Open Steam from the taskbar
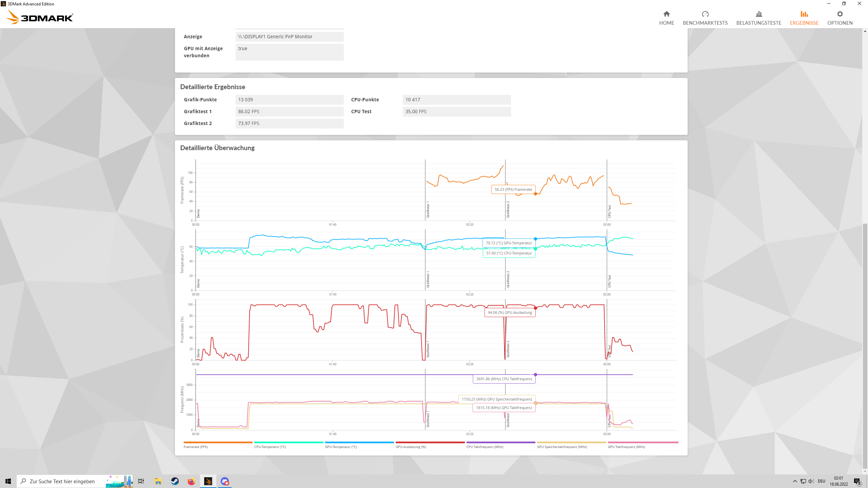The height and width of the screenshot is (488, 868). tap(175, 481)
